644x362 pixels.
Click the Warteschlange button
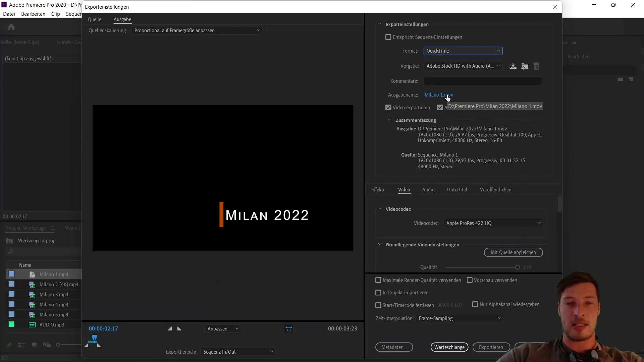(449, 347)
